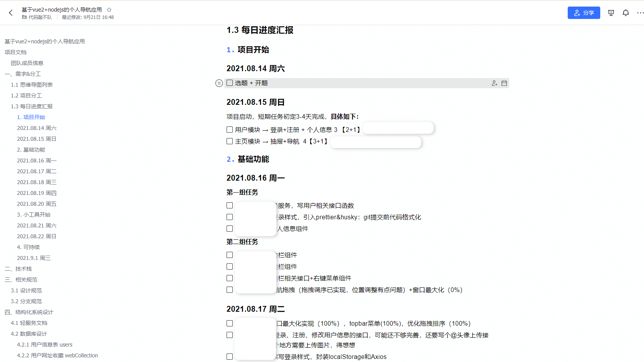Go back using the left arrow icon
644x362 pixels.
[11, 13]
